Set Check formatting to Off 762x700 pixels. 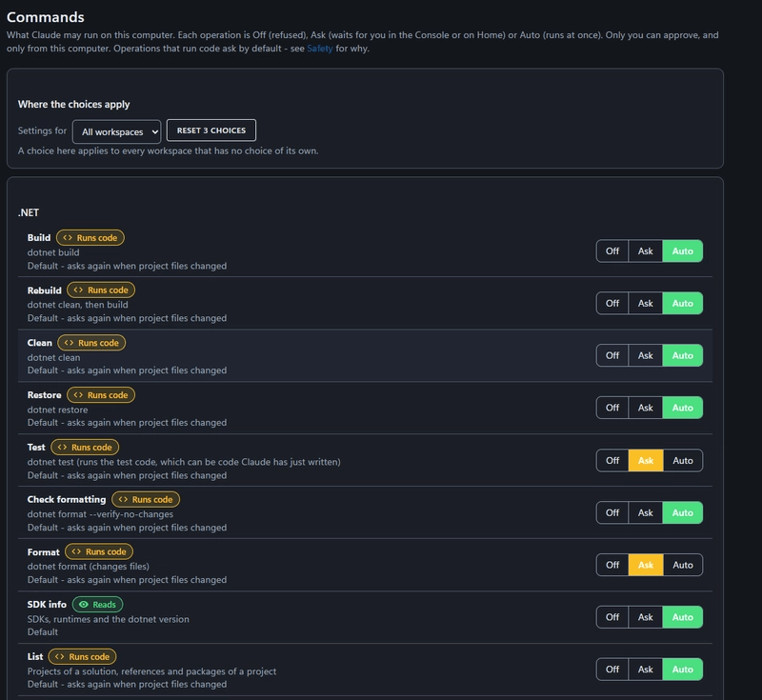[x=612, y=512]
